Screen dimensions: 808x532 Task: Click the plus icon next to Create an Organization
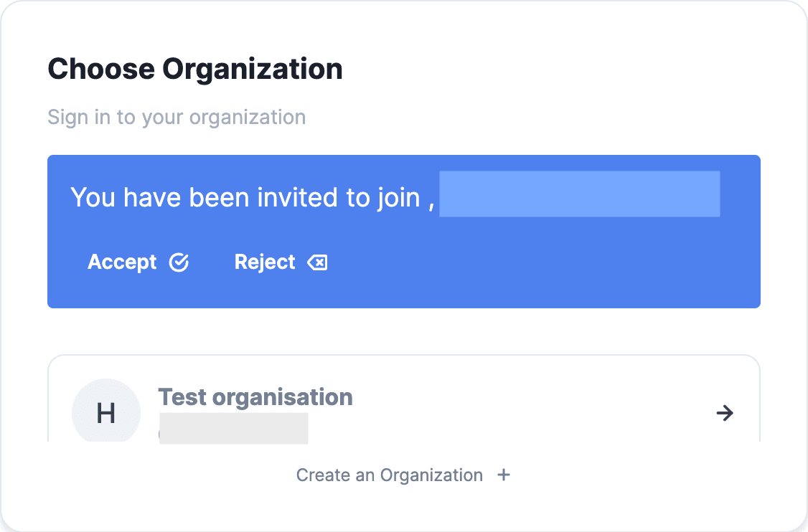(x=504, y=475)
